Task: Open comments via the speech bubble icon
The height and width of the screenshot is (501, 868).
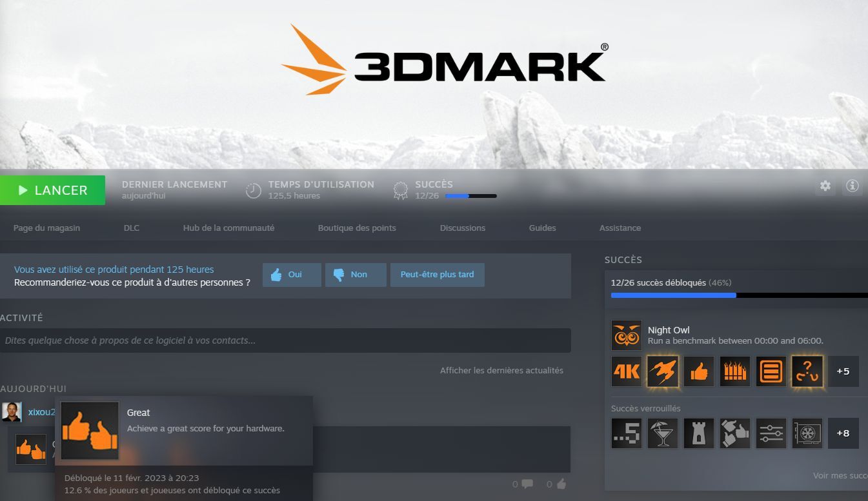Action: coord(527,484)
